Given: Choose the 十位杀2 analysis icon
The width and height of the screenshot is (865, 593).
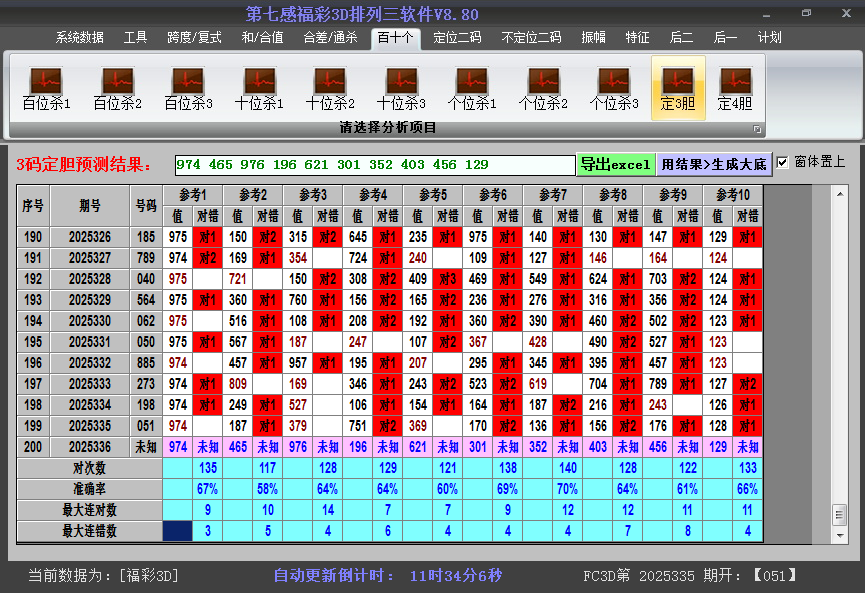Looking at the screenshot, I should click(x=330, y=87).
